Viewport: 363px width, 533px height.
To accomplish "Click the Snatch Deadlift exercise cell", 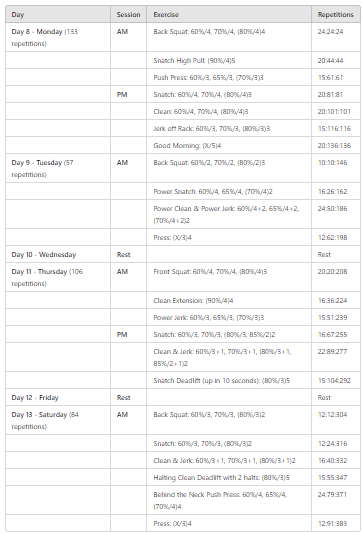I will [x=229, y=380].
